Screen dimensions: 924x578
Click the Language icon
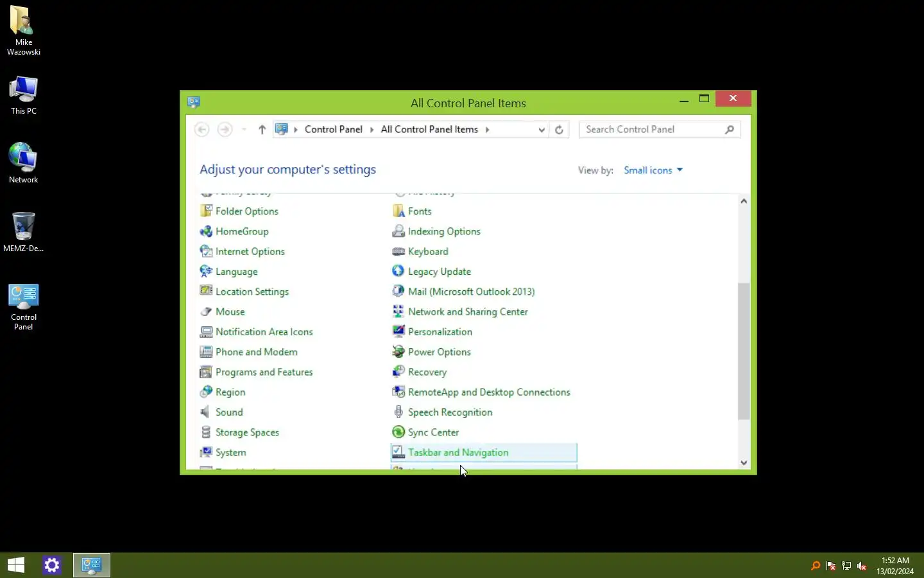tap(206, 271)
